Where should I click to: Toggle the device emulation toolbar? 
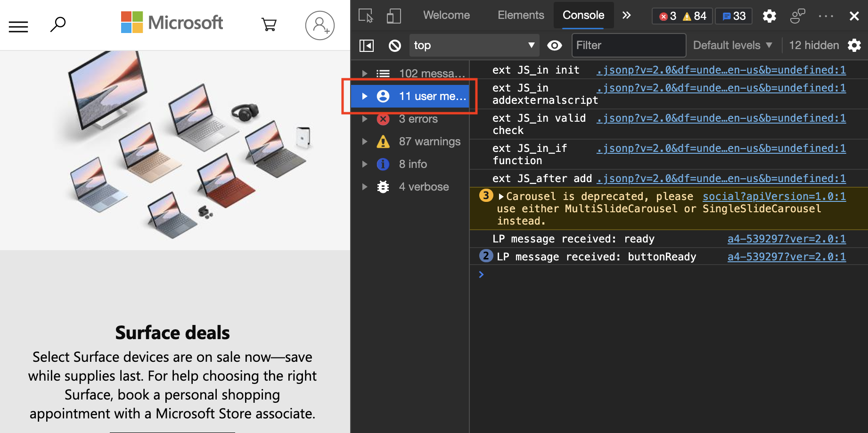point(393,16)
